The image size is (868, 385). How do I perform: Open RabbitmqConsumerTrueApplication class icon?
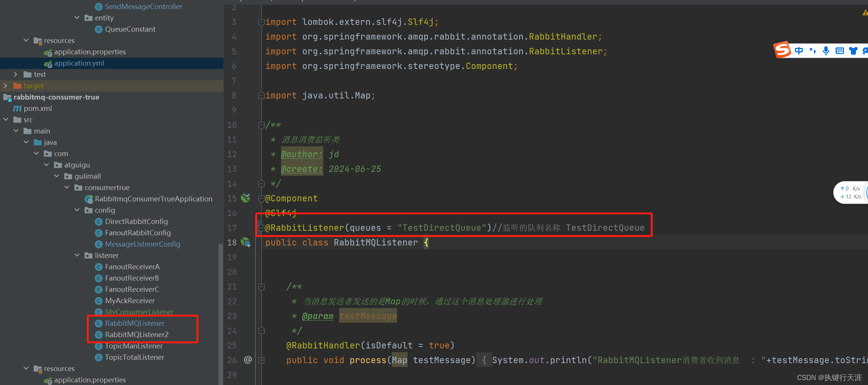pyautogui.click(x=89, y=199)
